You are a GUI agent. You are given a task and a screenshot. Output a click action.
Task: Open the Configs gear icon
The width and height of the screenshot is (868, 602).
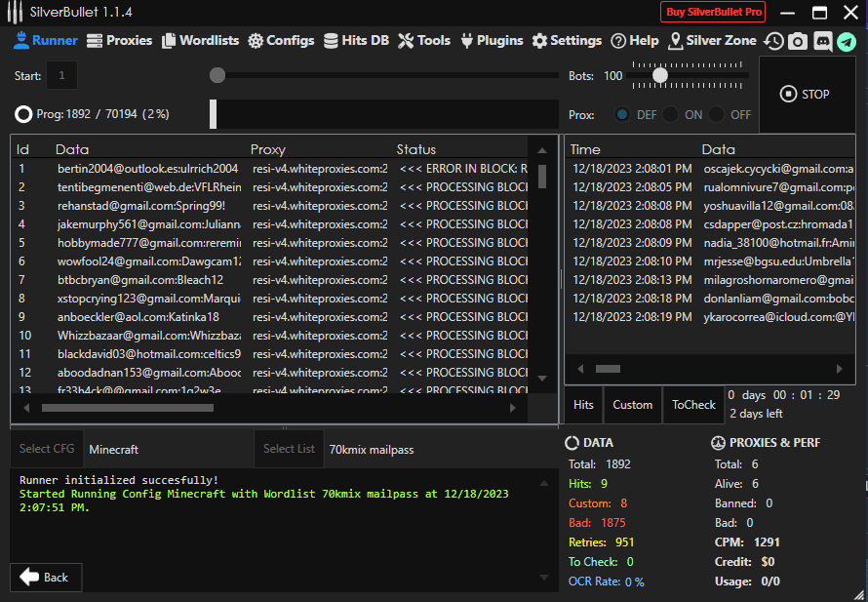coord(256,41)
